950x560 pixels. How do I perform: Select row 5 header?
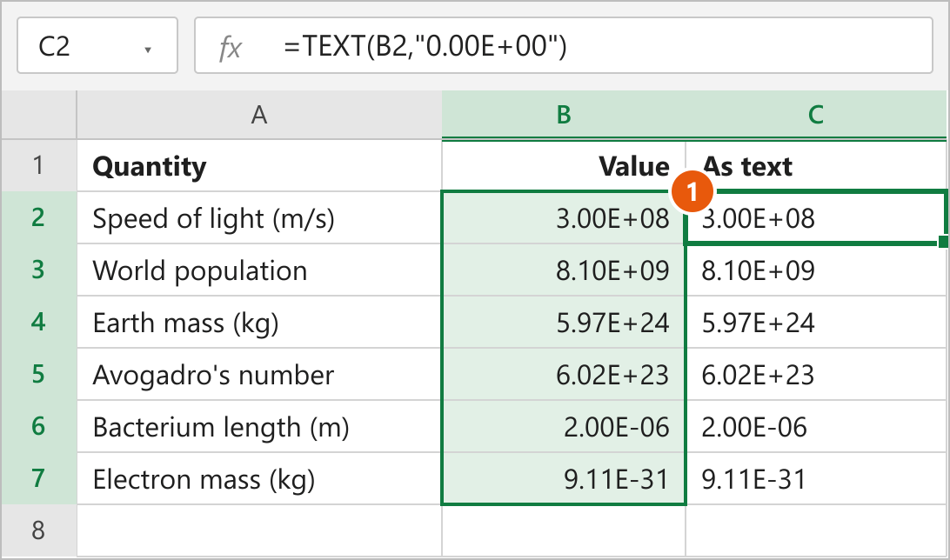(x=39, y=374)
